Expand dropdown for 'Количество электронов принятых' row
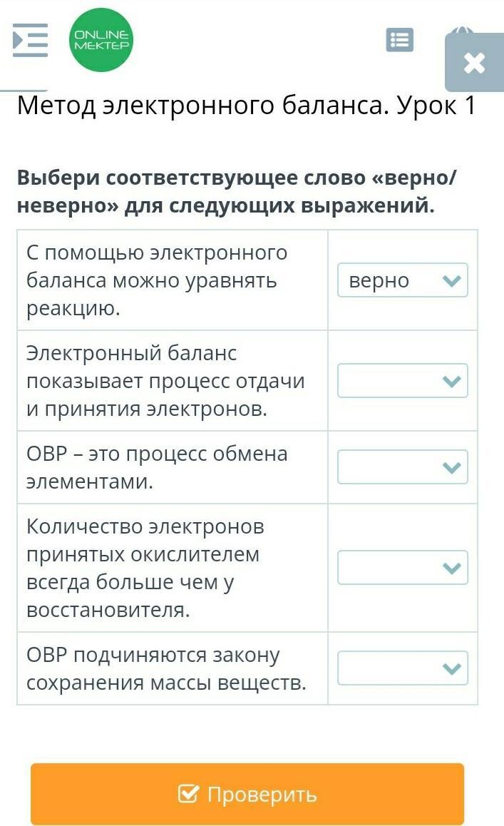 click(402, 568)
